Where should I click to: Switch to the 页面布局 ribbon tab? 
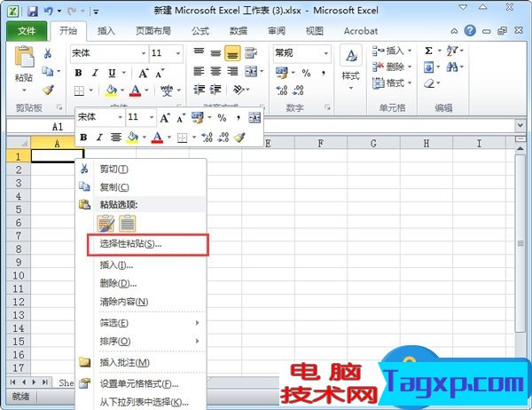(153, 31)
